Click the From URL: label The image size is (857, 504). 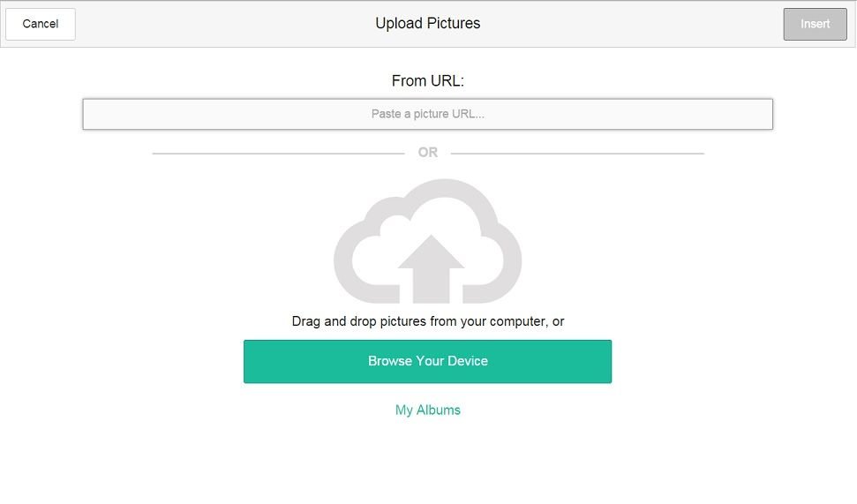[427, 81]
